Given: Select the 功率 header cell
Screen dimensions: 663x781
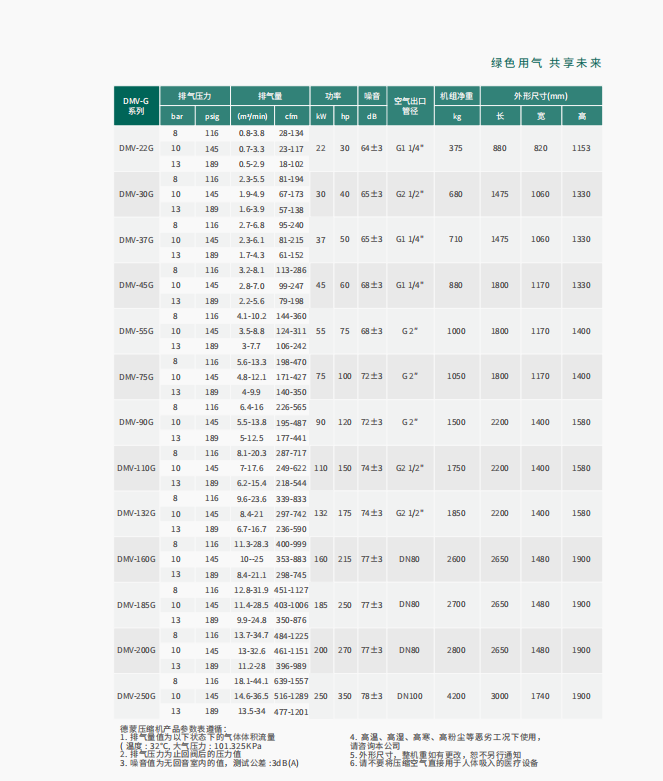Looking at the screenshot, I should tap(333, 96).
